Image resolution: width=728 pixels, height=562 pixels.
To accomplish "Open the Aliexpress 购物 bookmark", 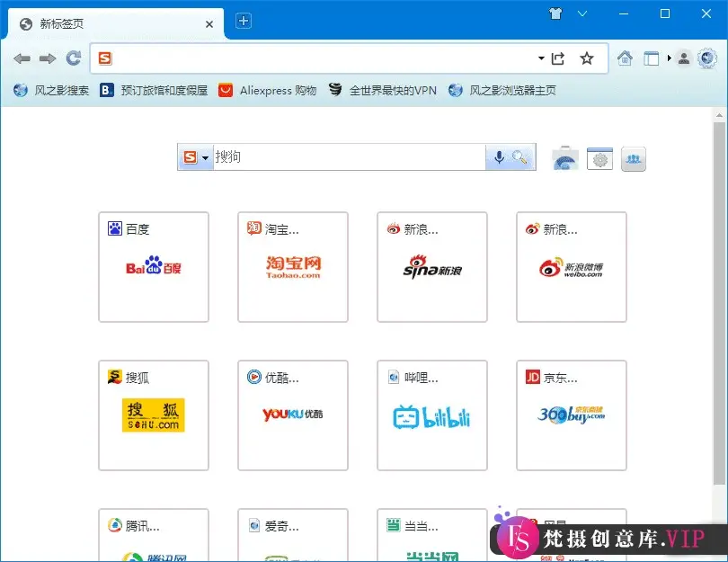I will 268,90.
